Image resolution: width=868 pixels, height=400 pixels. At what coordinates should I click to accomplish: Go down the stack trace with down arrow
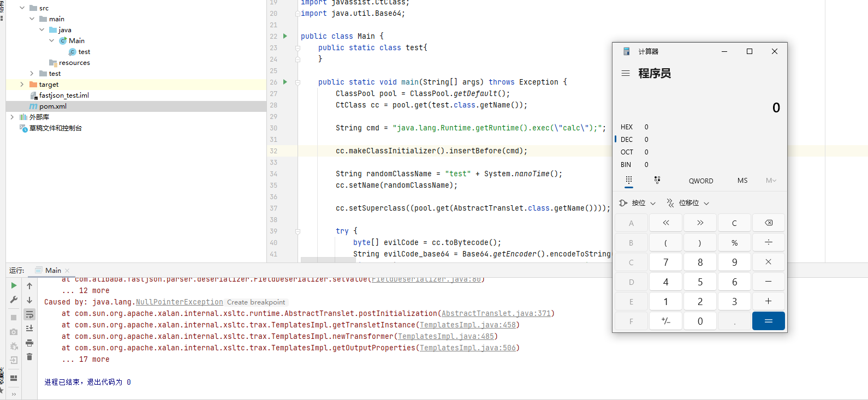(x=29, y=300)
